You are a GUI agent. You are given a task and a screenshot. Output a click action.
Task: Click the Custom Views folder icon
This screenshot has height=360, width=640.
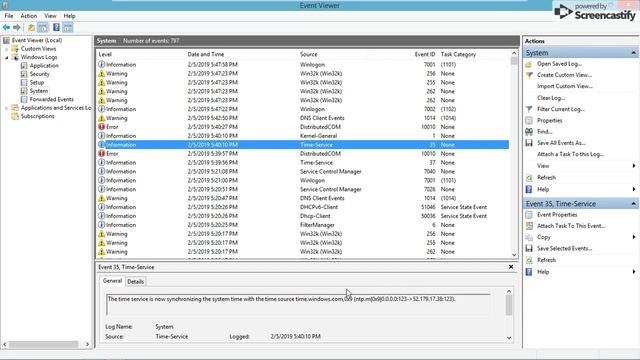click(x=15, y=49)
